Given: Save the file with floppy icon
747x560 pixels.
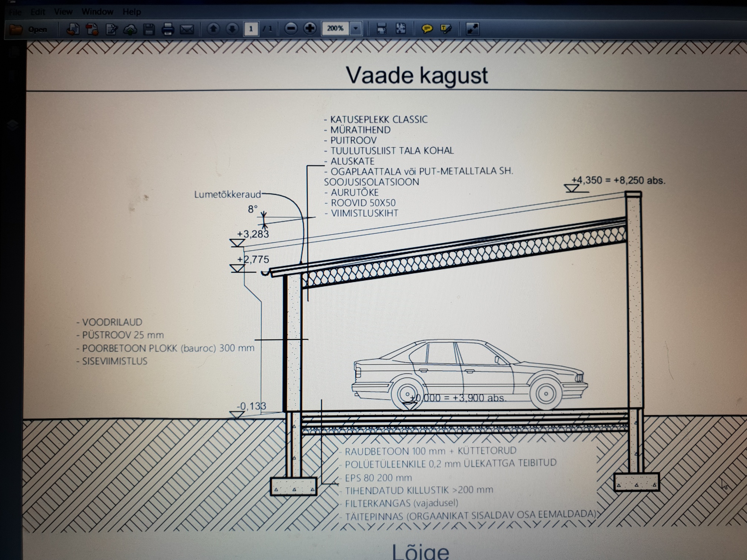Looking at the screenshot, I should point(149,29).
